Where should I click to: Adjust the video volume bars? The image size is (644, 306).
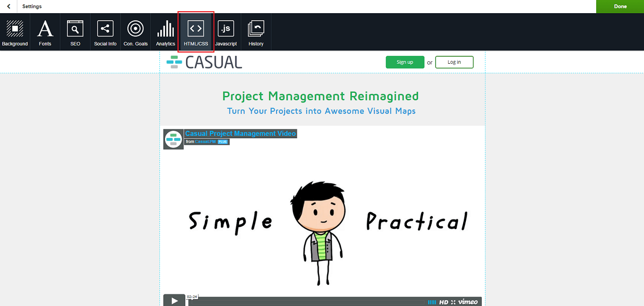coord(432,302)
